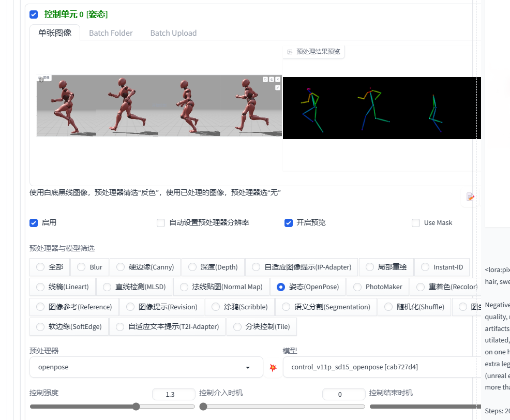Click the 控制单元 0 [姿态] heading
The width and height of the screenshot is (510, 420).
[x=76, y=14]
